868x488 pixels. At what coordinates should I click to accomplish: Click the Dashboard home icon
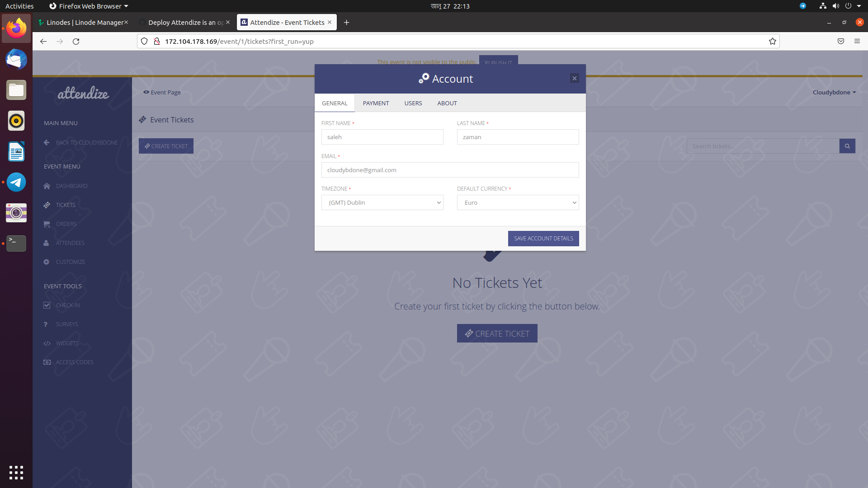click(x=47, y=186)
